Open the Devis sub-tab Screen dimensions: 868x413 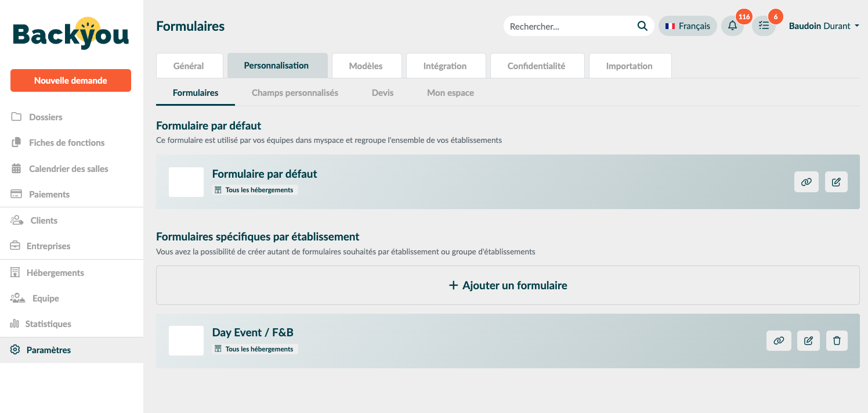click(x=383, y=92)
